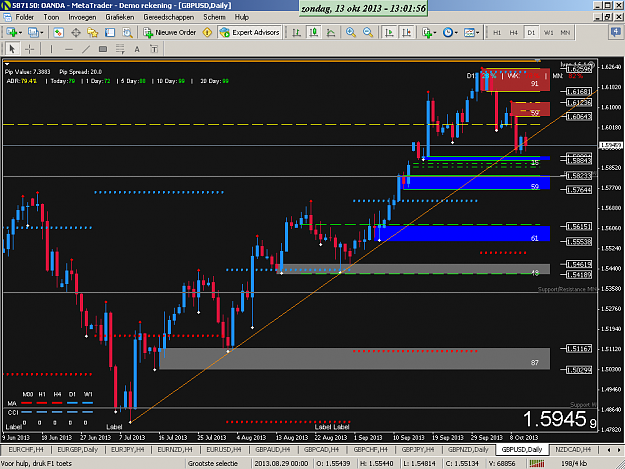Viewport: 625px width, 469px height.
Task: Select the text label T tool
Action: (x=154, y=49)
